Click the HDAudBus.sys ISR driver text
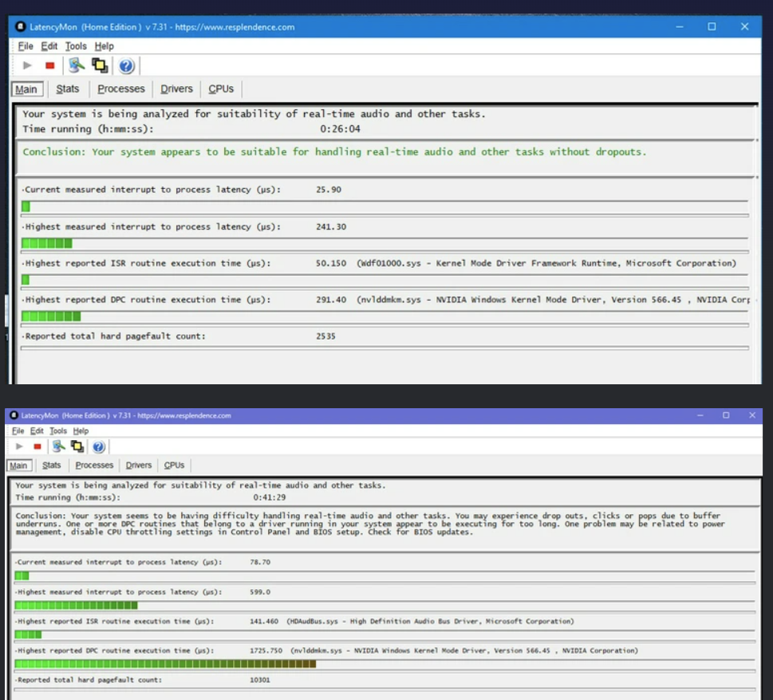Screen dimensions: 773x700 click(x=431, y=622)
